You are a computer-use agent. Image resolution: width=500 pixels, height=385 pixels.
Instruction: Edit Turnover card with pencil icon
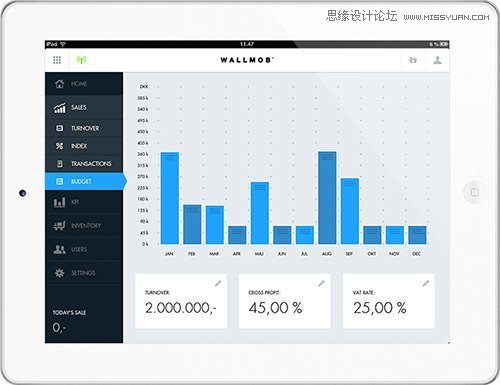pyautogui.click(x=218, y=283)
